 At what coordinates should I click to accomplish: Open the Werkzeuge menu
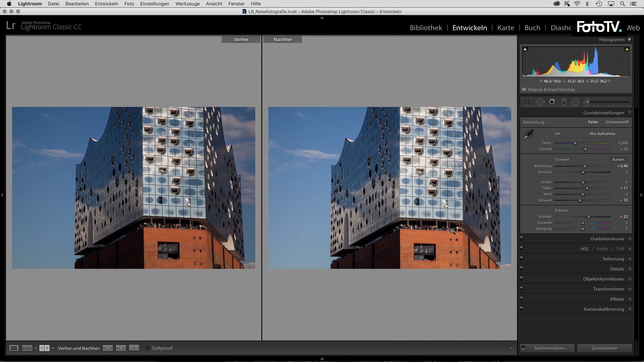[x=187, y=4]
